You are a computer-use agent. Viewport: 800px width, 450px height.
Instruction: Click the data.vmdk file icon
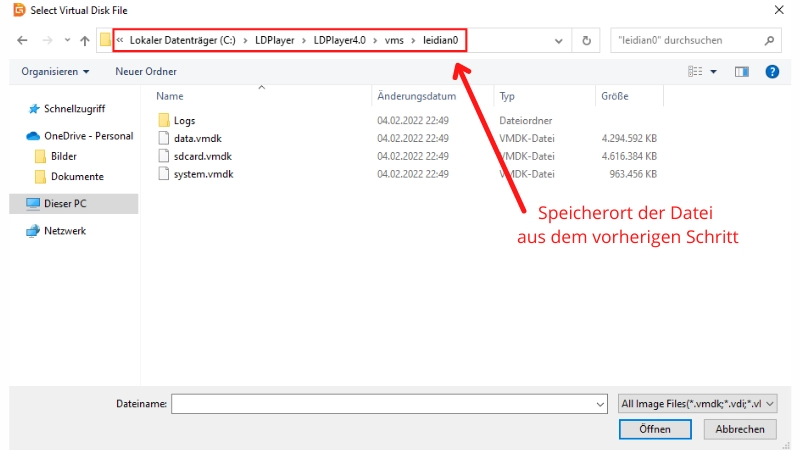(164, 138)
